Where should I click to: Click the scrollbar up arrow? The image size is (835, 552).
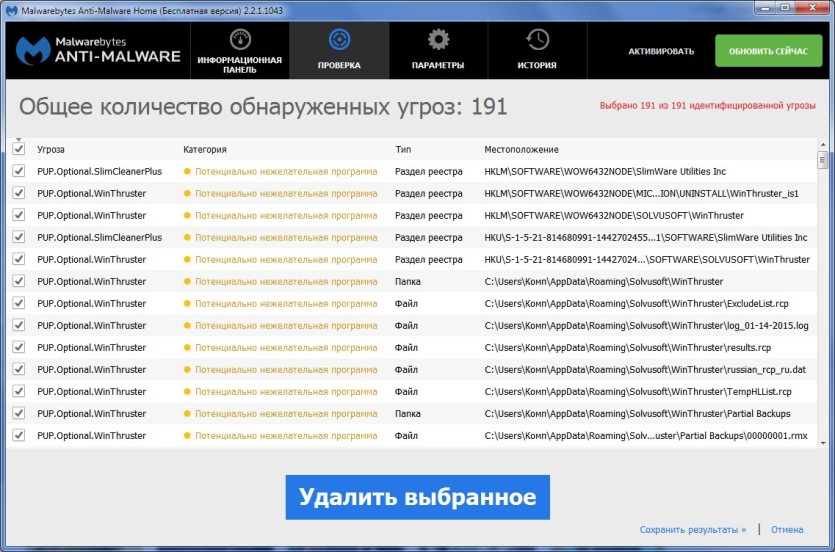pyautogui.click(x=823, y=145)
